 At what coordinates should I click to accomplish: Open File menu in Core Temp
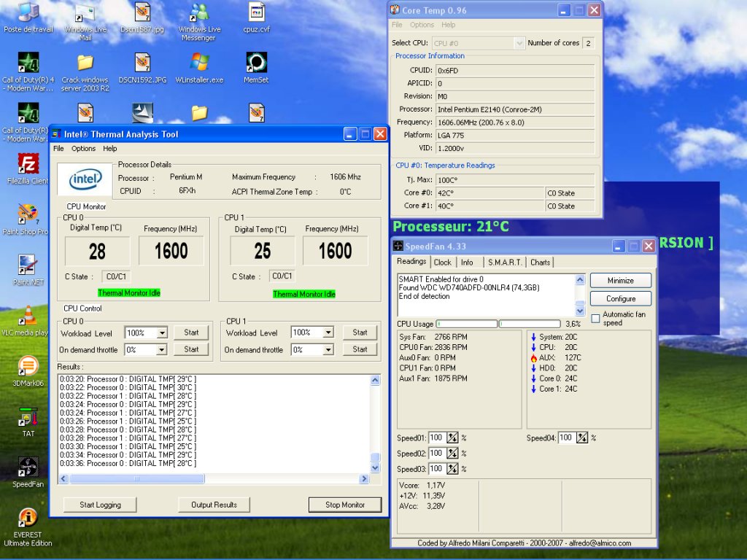pos(397,25)
